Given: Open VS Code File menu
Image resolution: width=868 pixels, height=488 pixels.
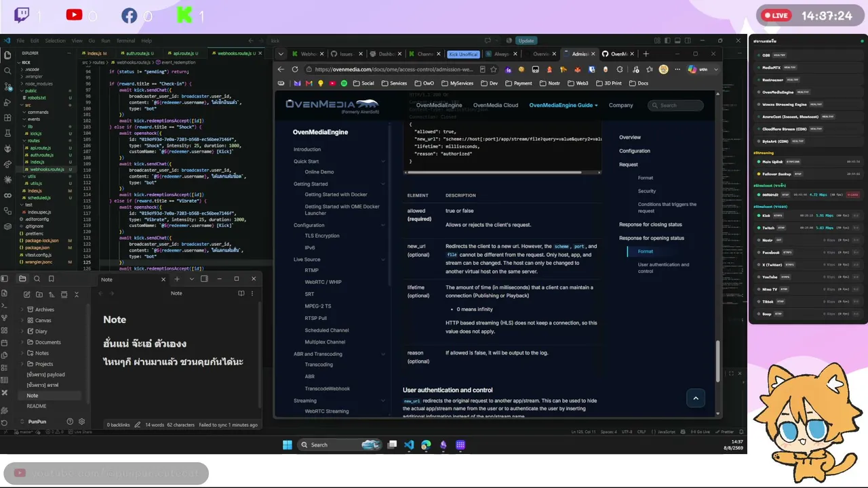Looking at the screenshot, I should pyautogui.click(x=20, y=41).
